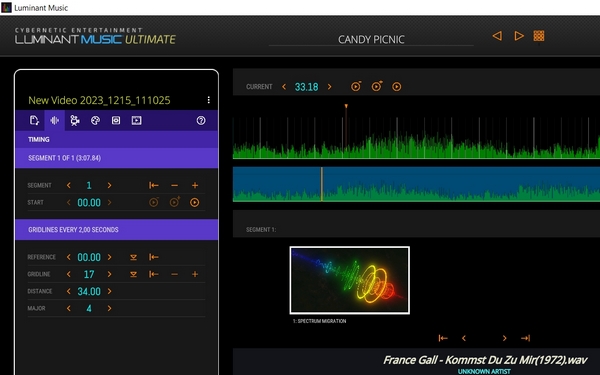Decrease the SEGMENT number
This screenshot has width=600, height=375.
click(68, 185)
